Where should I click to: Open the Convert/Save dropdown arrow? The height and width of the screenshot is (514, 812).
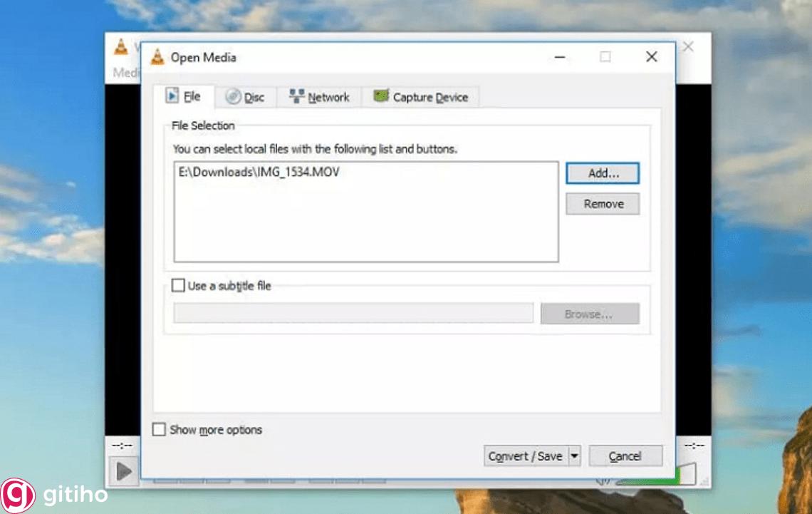573,456
